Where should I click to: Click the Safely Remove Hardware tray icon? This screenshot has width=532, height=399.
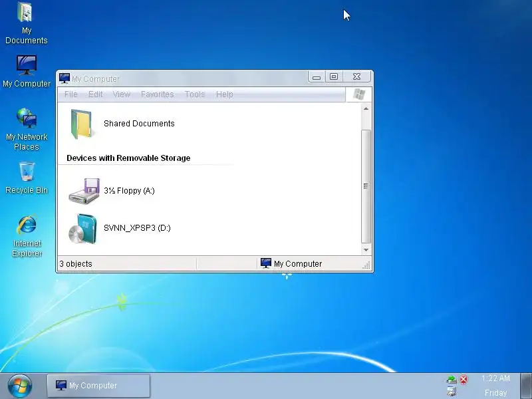click(x=452, y=379)
